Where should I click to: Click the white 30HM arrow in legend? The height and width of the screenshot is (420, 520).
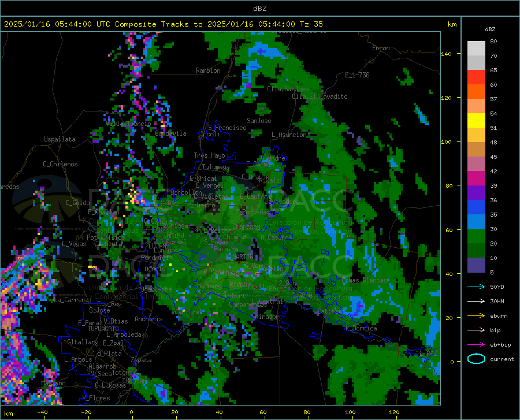click(476, 301)
